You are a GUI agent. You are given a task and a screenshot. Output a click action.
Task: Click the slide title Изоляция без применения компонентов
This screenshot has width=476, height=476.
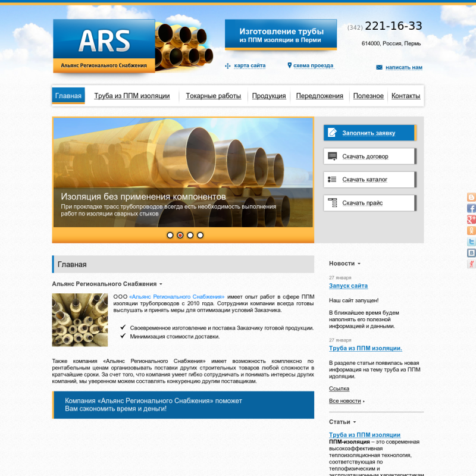pos(143,197)
